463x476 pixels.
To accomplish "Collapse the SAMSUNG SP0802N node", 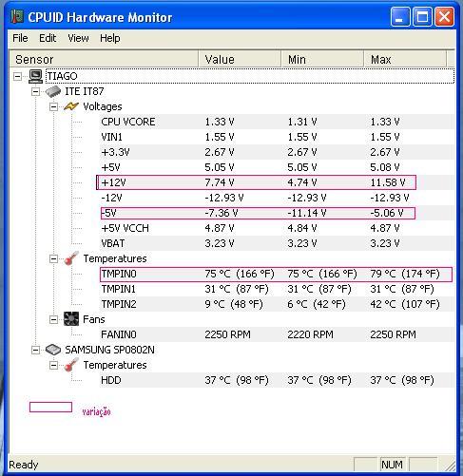I will point(36,351).
